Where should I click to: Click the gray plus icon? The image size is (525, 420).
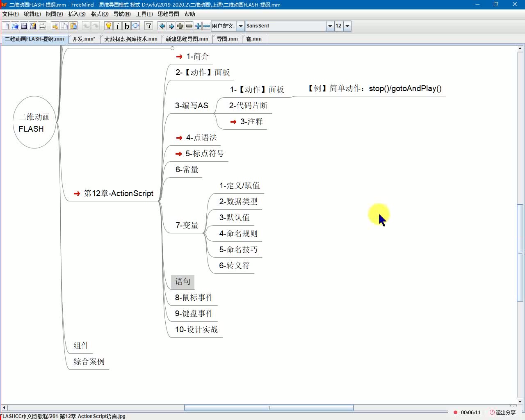[x=180, y=26]
